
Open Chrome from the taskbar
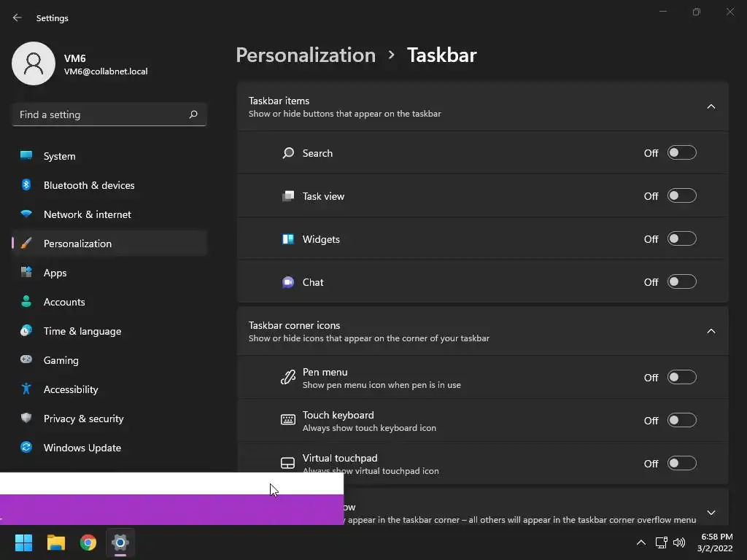click(x=88, y=542)
